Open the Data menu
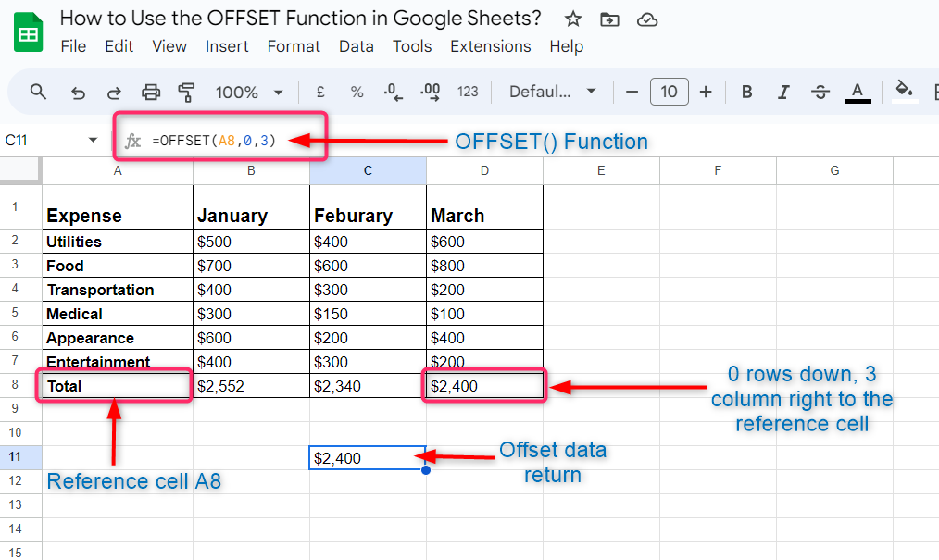 pos(357,46)
